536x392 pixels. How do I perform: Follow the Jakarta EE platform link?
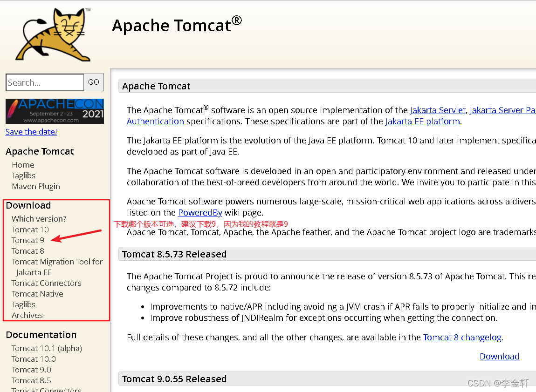pyautogui.click(x=423, y=122)
